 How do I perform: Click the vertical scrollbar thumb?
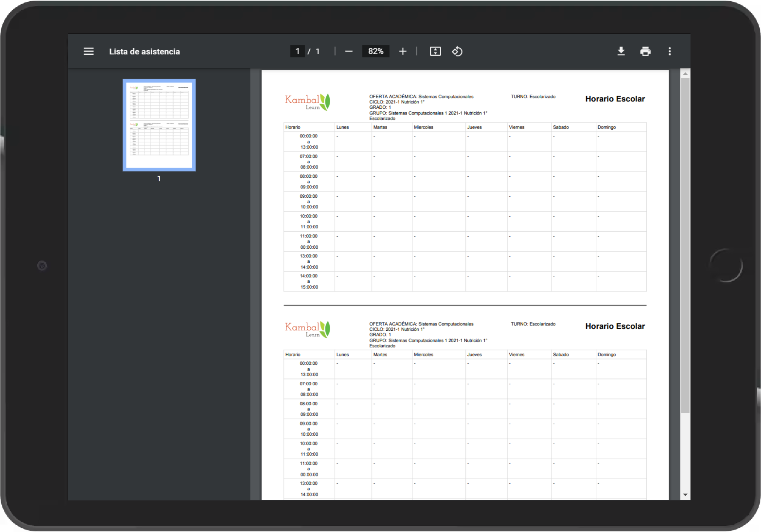tap(685, 245)
